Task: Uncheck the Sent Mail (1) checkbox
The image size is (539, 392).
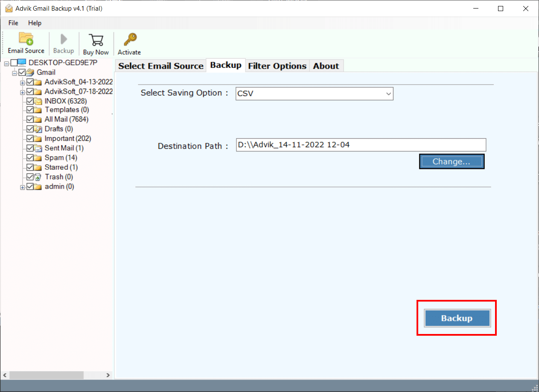Action: tap(30, 148)
